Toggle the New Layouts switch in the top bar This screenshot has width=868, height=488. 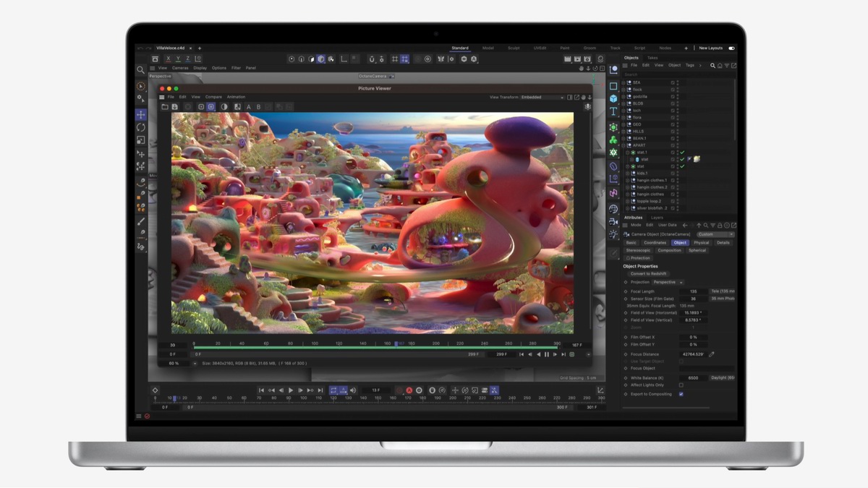731,48
